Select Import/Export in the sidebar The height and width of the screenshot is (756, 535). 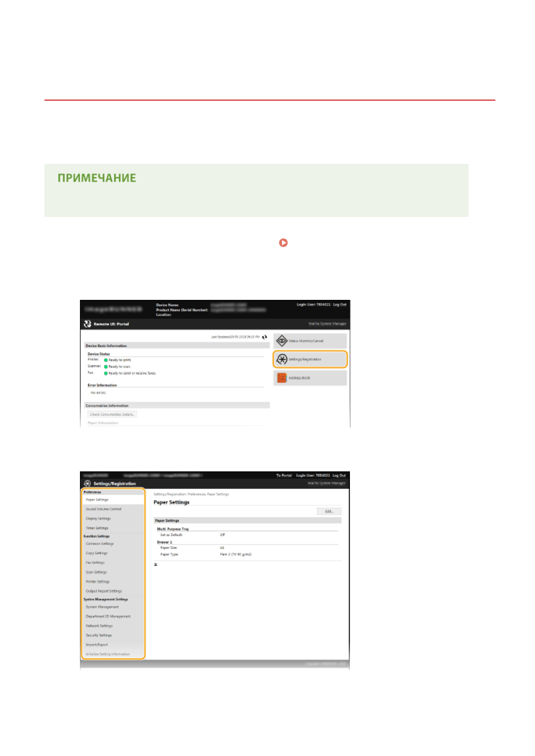97,645
